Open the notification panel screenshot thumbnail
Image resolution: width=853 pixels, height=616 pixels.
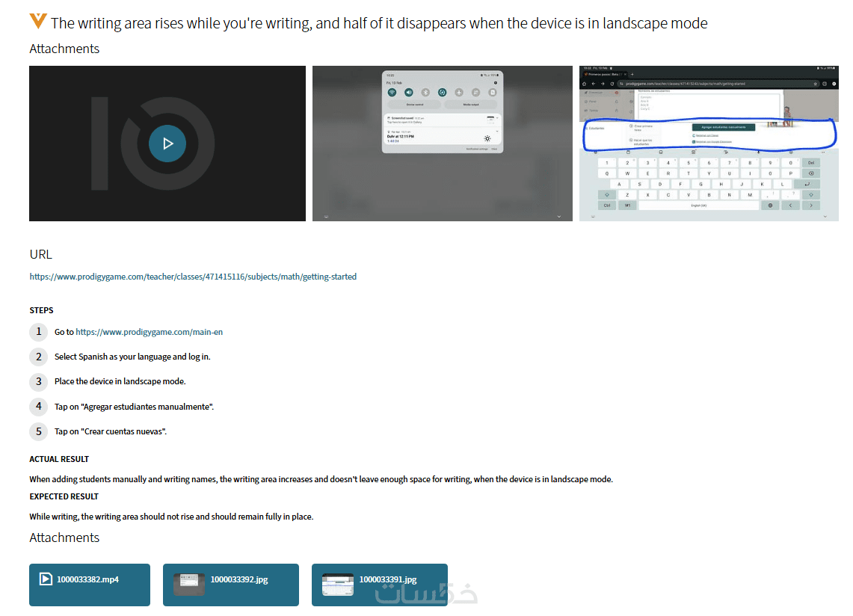coord(443,144)
